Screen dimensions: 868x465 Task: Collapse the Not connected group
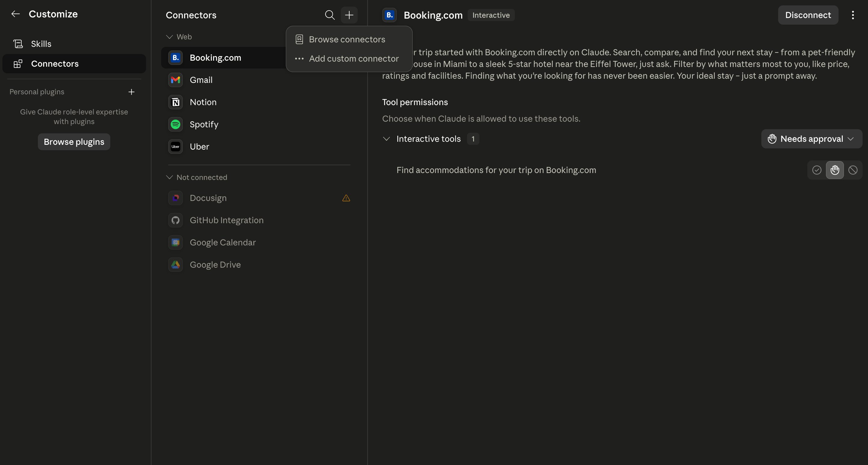click(170, 178)
